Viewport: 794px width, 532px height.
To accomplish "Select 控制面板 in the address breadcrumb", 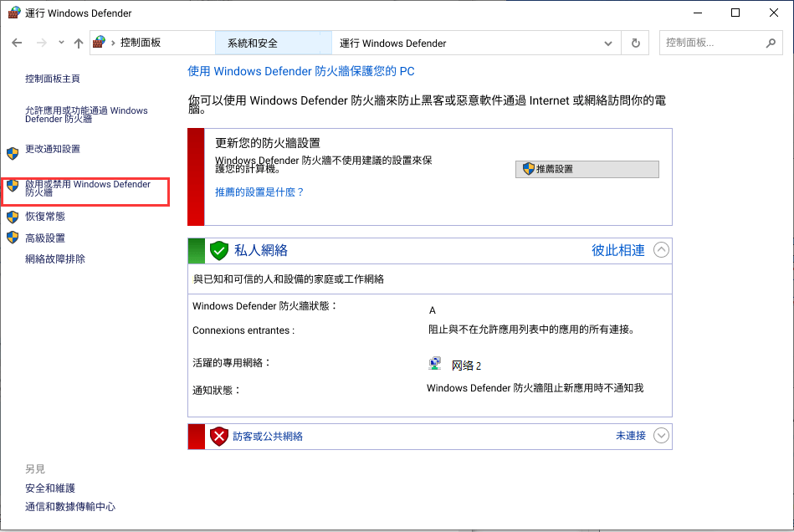I will (x=141, y=43).
